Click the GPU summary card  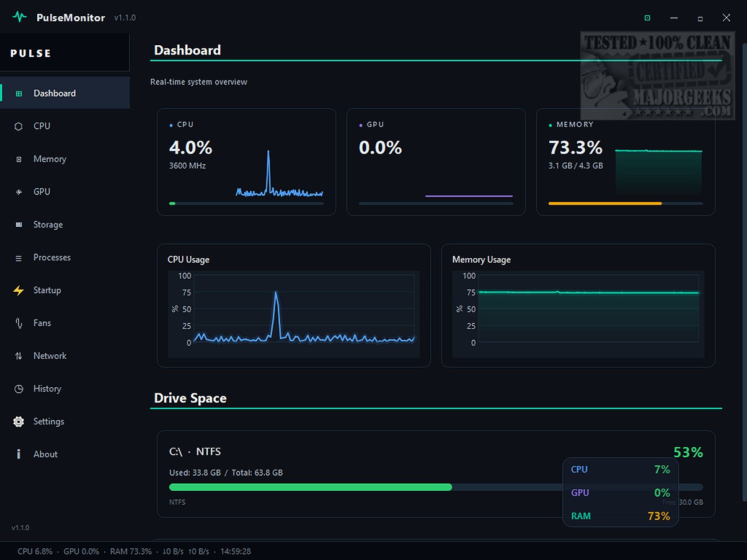436,162
